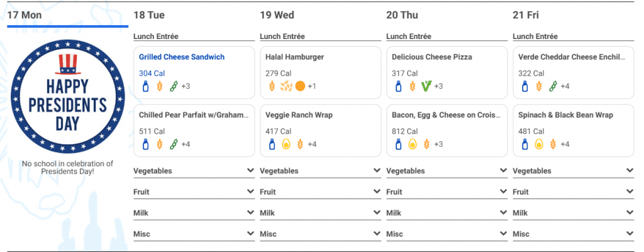644x252 pixels.
Task: Click milk allergen icon on Grilled Cheese Sandwich
Action: pyautogui.click(x=145, y=86)
